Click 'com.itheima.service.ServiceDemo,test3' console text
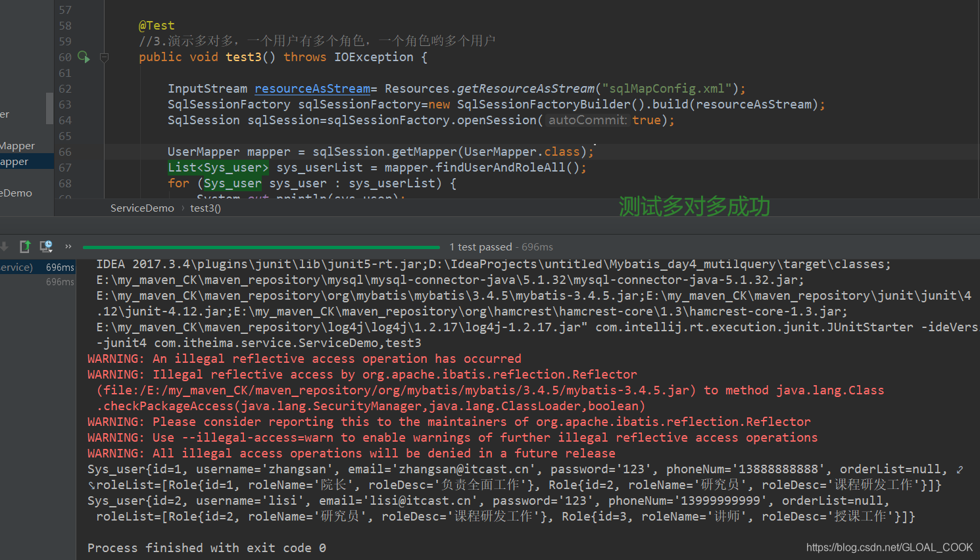This screenshot has width=980, height=560. [x=287, y=343]
